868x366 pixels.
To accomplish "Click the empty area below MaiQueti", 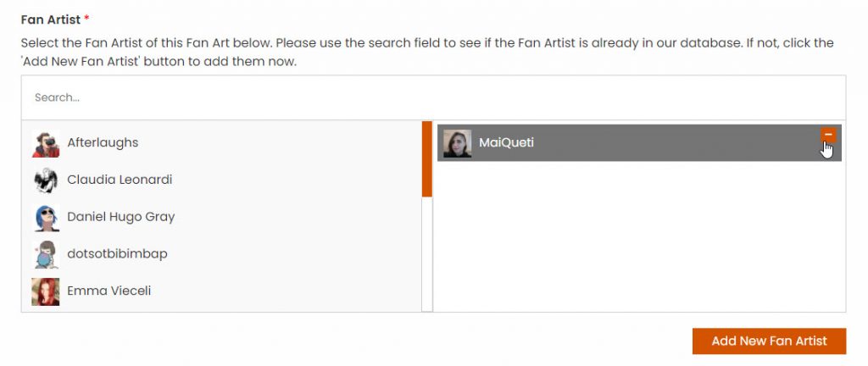I will [639, 237].
